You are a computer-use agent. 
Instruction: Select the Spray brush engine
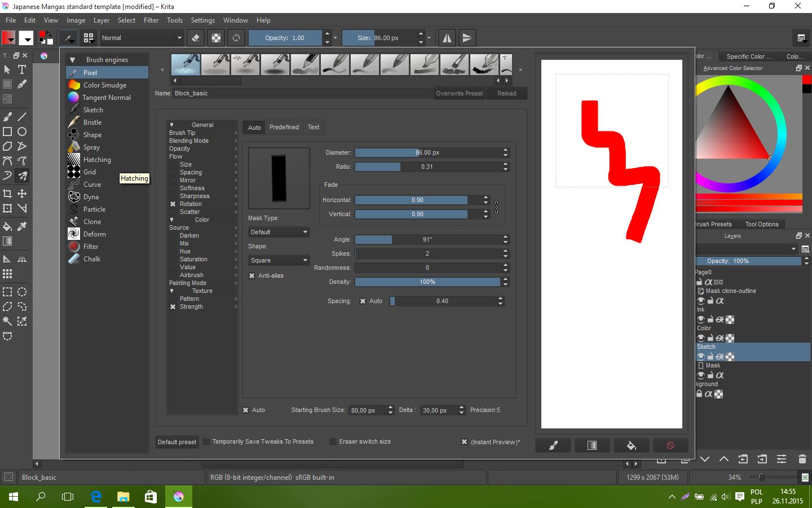pos(107,147)
